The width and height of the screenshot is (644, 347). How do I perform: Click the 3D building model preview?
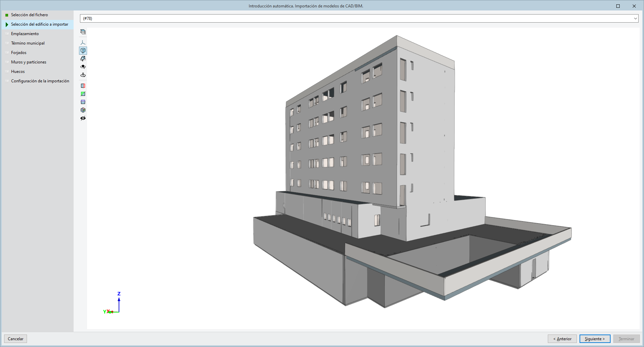tap(412, 171)
